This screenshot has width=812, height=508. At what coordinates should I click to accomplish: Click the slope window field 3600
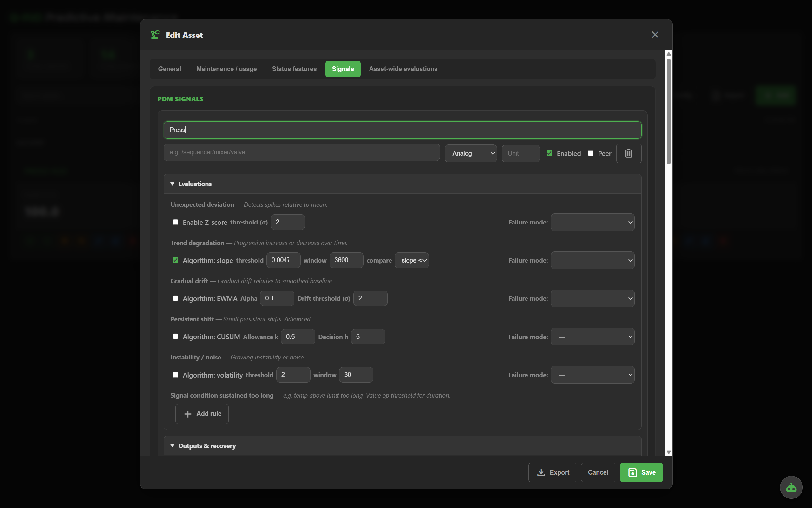click(x=346, y=260)
